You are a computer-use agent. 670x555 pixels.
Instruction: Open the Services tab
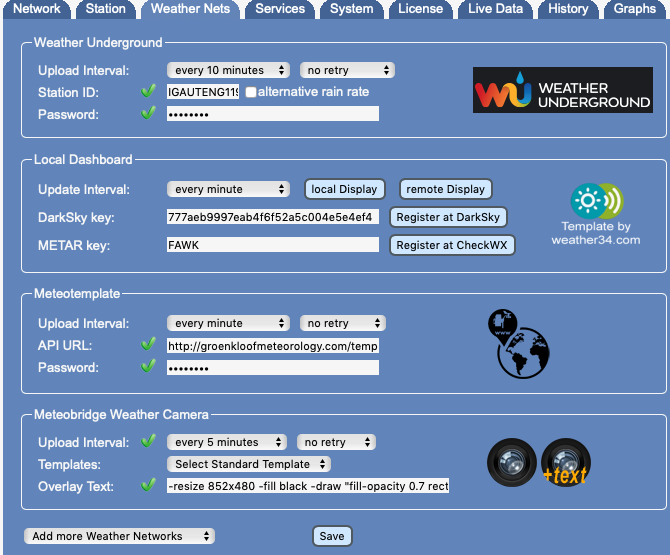pyautogui.click(x=280, y=9)
